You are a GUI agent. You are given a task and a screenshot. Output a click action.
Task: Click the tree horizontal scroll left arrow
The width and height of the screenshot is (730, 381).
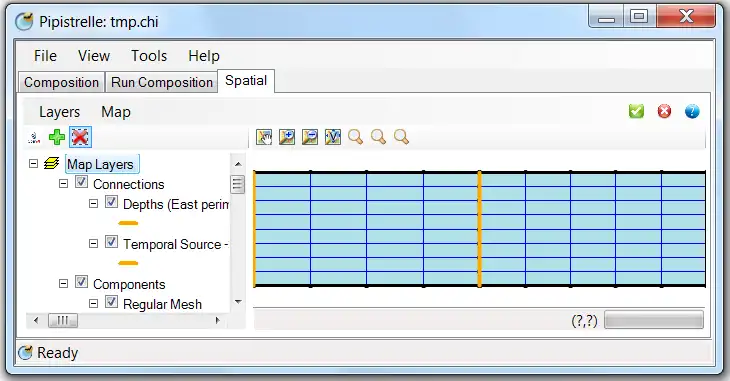36,320
